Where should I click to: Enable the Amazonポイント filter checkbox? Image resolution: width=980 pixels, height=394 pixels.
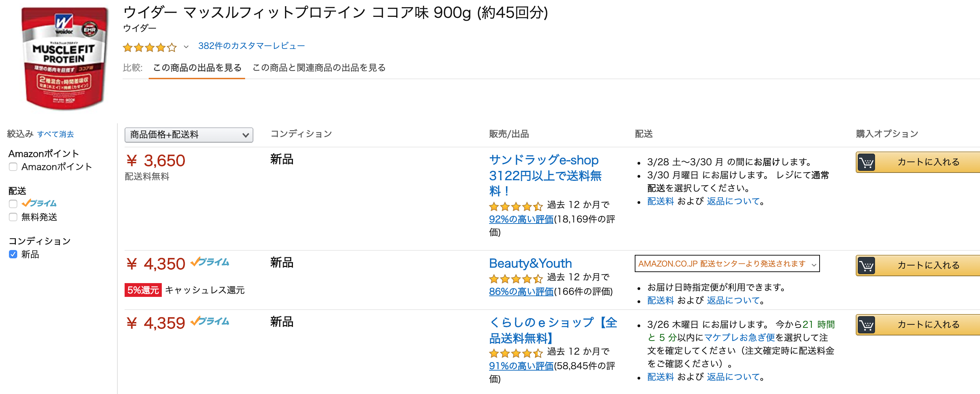(13, 167)
